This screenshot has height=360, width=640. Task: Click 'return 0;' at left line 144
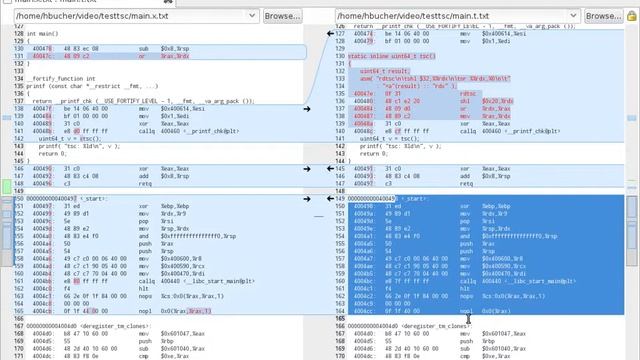pos(52,153)
